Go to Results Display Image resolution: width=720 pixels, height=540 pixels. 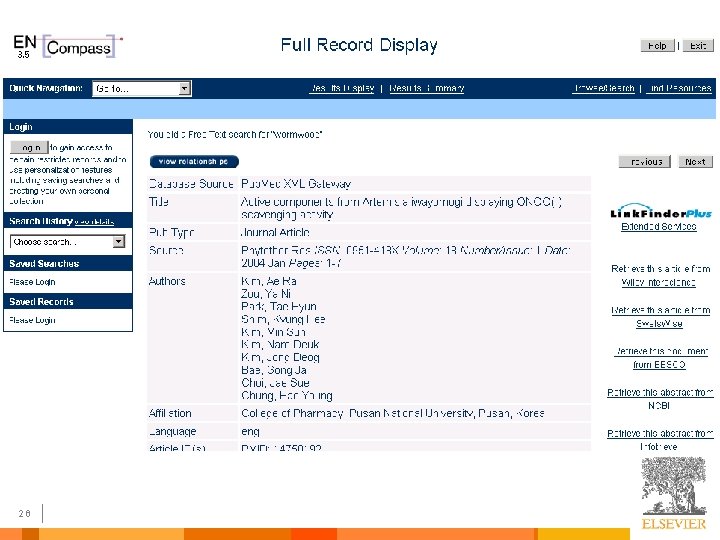click(x=343, y=88)
